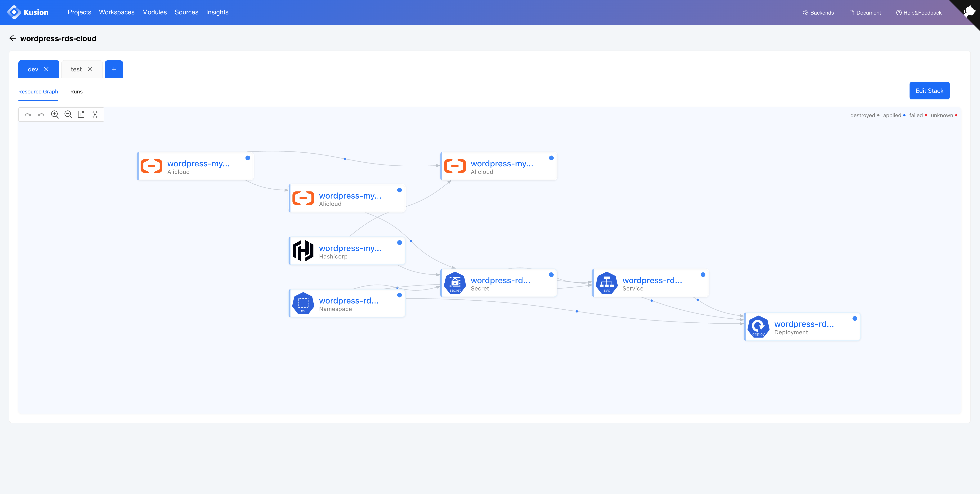Click the Secret node icon

pyautogui.click(x=455, y=283)
